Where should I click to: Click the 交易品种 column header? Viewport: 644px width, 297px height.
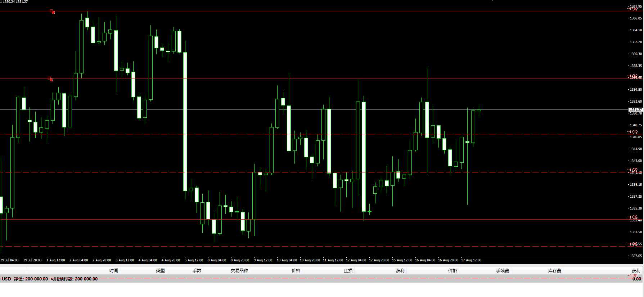coord(239,271)
